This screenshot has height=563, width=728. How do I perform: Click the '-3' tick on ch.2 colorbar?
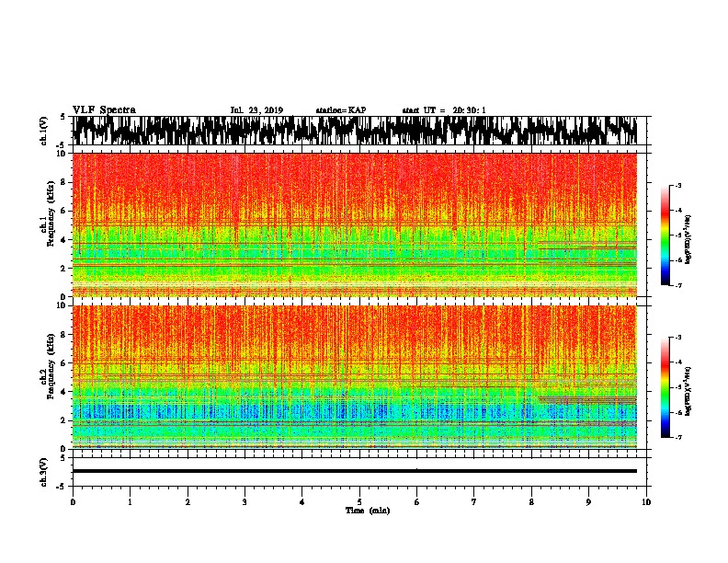[x=678, y=338]
